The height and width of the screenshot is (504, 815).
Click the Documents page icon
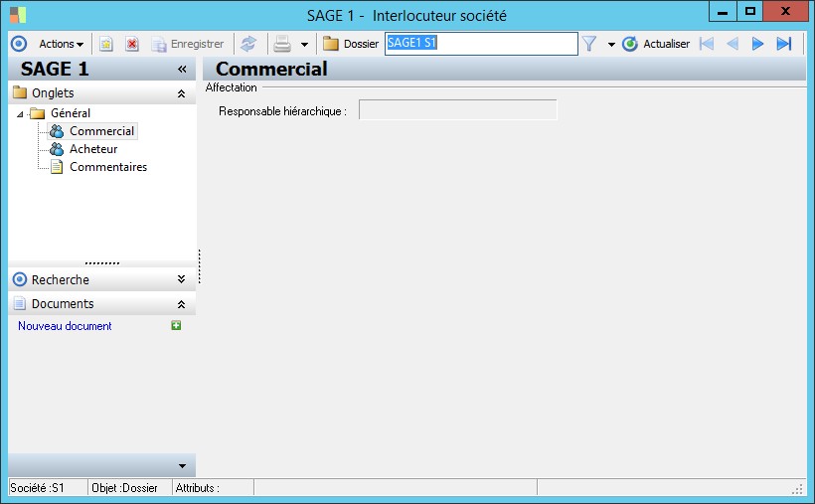tap(20, 304)
